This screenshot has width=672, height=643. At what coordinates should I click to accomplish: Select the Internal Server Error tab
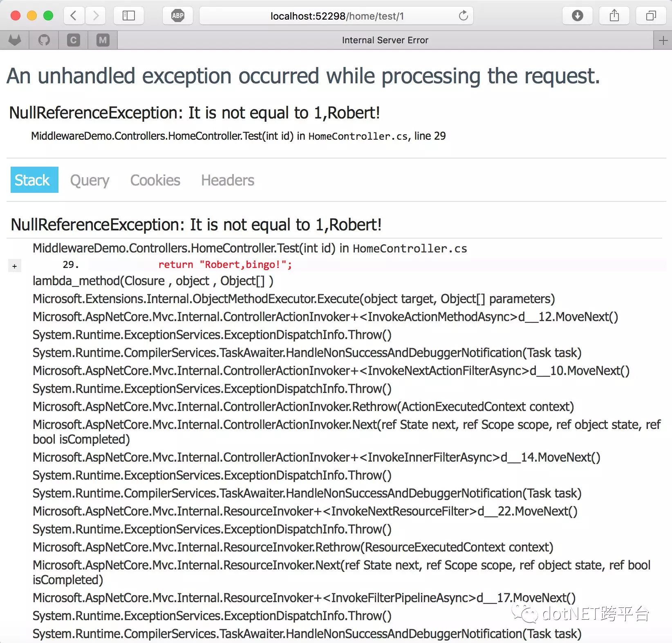coord(385,40)
